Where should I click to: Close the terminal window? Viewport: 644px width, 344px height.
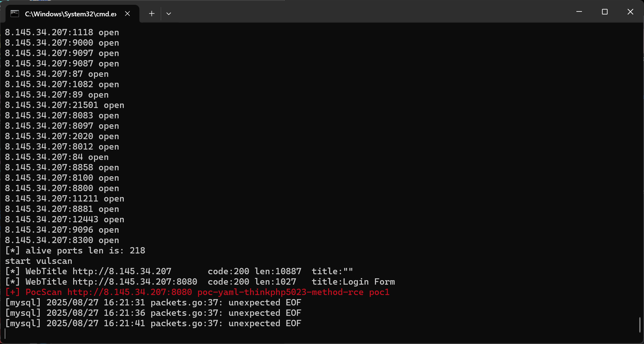click(x=630, y=12)
